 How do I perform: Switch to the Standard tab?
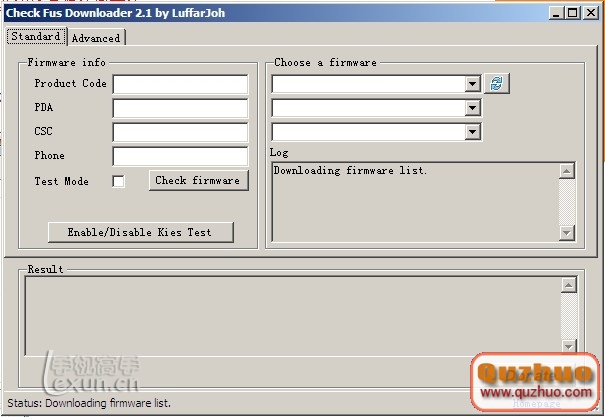36,36
